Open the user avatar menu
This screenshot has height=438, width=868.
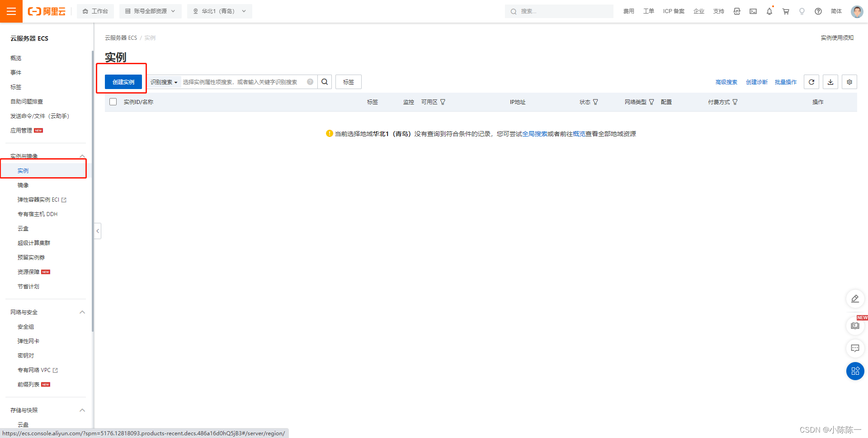point(857,11)
